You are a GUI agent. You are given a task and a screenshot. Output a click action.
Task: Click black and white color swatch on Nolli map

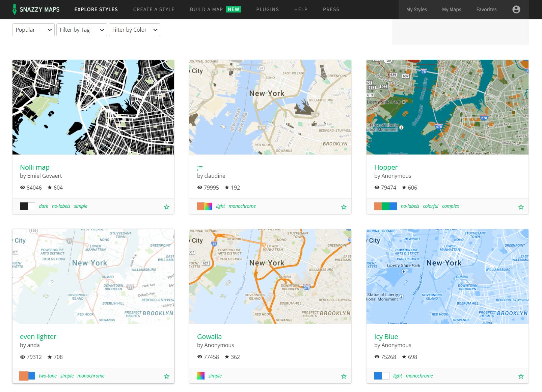(x=27, y=206)
